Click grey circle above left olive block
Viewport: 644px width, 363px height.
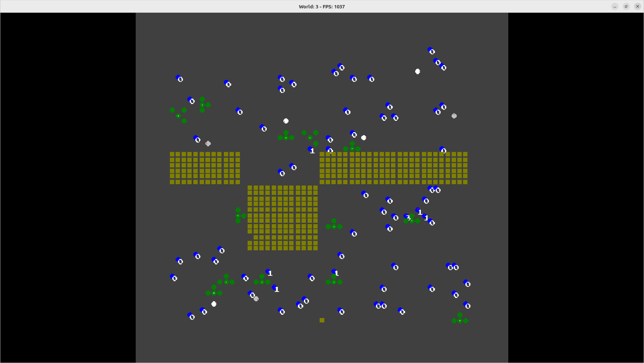click(208, 144)
